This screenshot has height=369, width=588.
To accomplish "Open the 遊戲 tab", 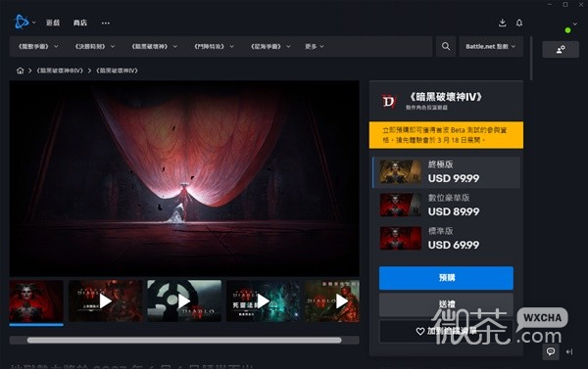I will coord(53,23).
